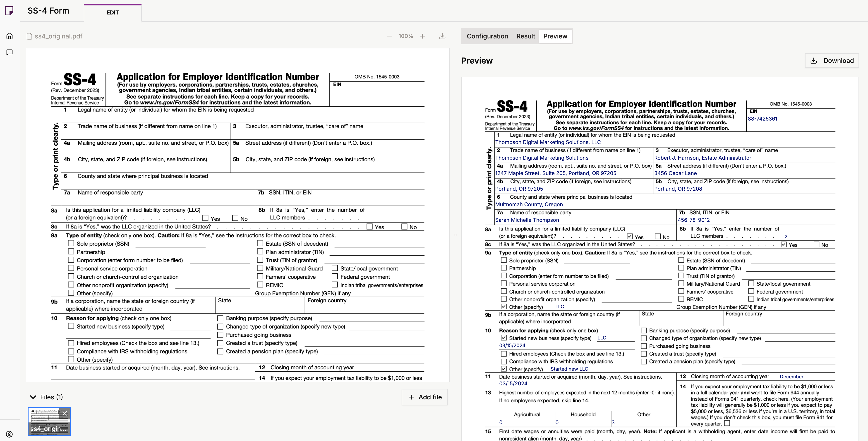Remove the ss4_original thumbnail with X
Viewport: 868px width, 441px height.
coord(65,413)
